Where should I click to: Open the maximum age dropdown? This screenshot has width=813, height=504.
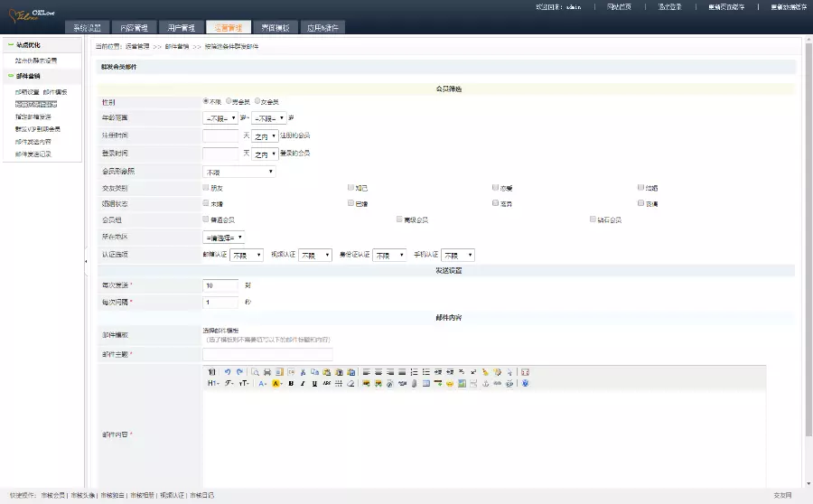(x=268, y=118)
